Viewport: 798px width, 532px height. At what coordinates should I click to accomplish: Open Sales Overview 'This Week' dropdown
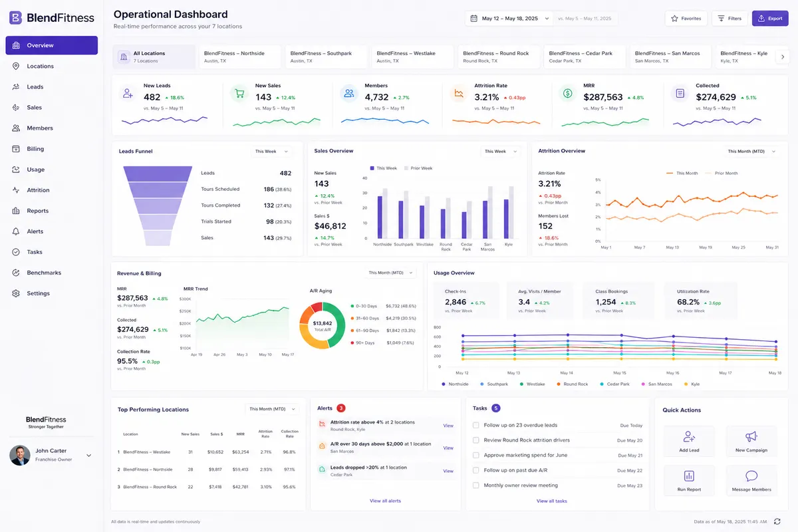point(500,152)
